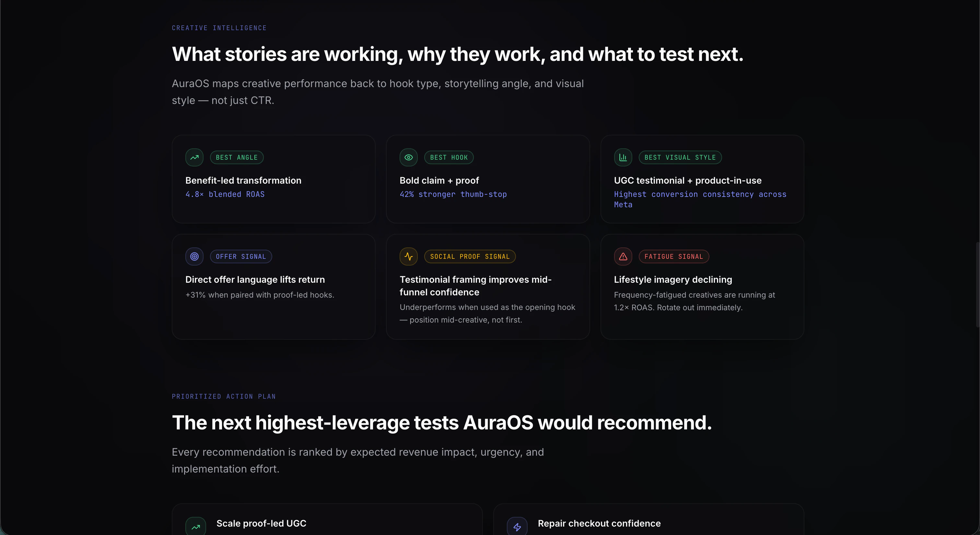Screen dimensions: 980x535
Task: Click the page scrollbar thumb on right edge
Action: (977, 284)
